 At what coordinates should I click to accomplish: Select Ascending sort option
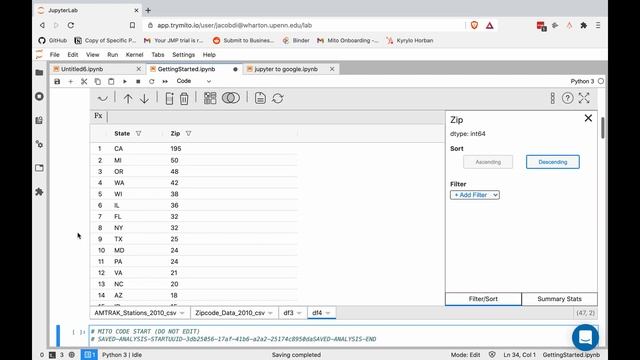(x=488, y=162)
